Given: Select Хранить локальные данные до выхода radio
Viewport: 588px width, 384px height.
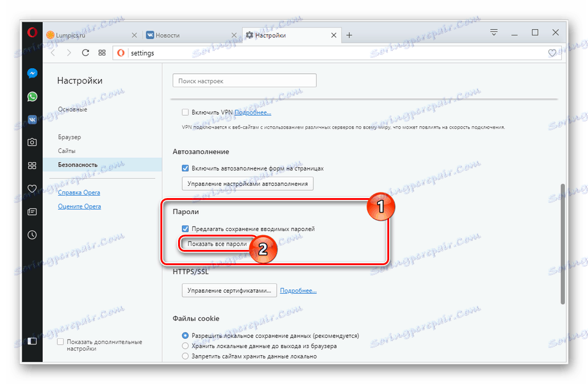Looking at the screenshot, I should pyautogui.click(x=185, y=346).
